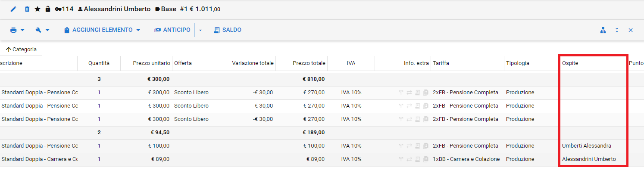The image size is (644, 176).
Task: Click the trash delete icon
Action: pos(27,9)
